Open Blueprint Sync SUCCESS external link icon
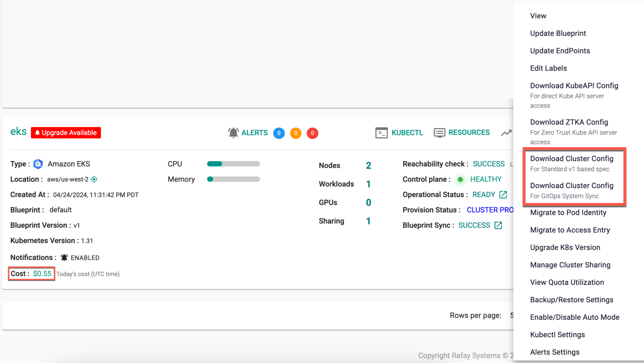 [x=498, y=225]
